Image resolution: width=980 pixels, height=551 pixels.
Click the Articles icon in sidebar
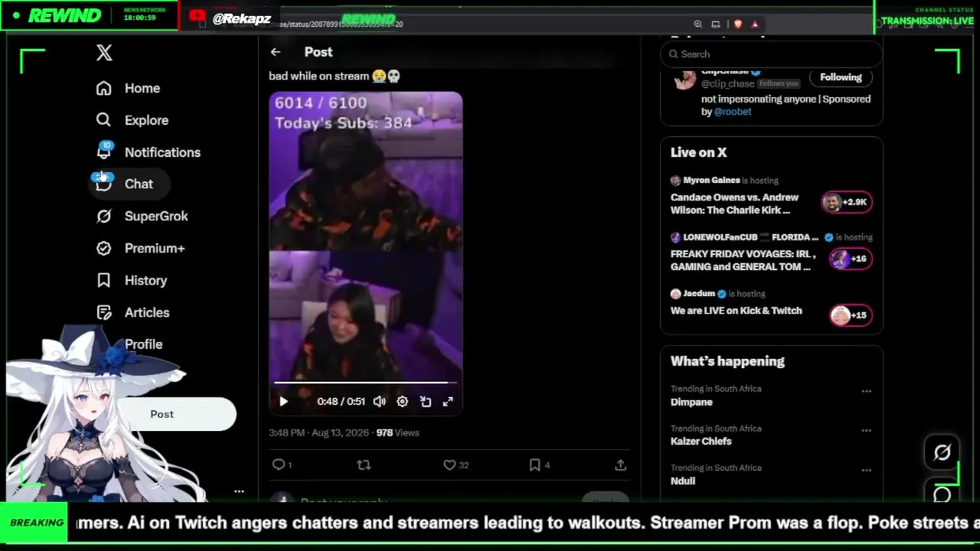point(103,312)
